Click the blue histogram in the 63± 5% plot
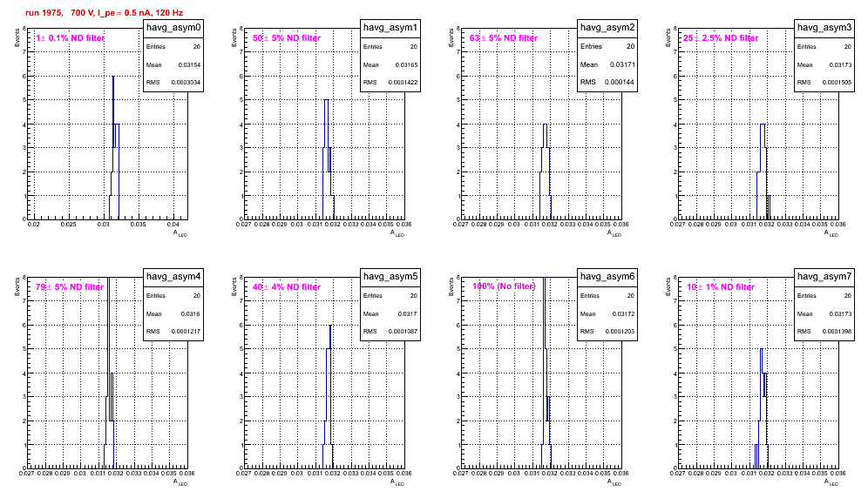The width and height of the screenshot is (868, 498). [x=546, y=172]
